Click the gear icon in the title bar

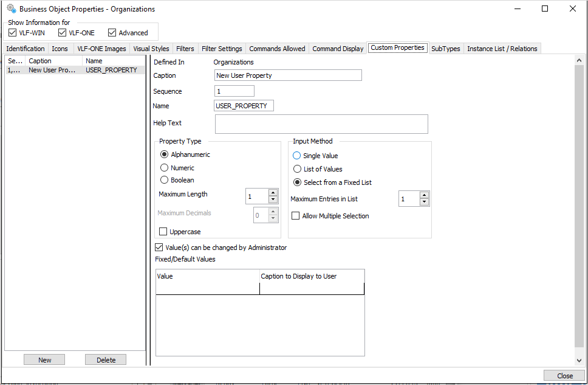(x=12, y=9)
